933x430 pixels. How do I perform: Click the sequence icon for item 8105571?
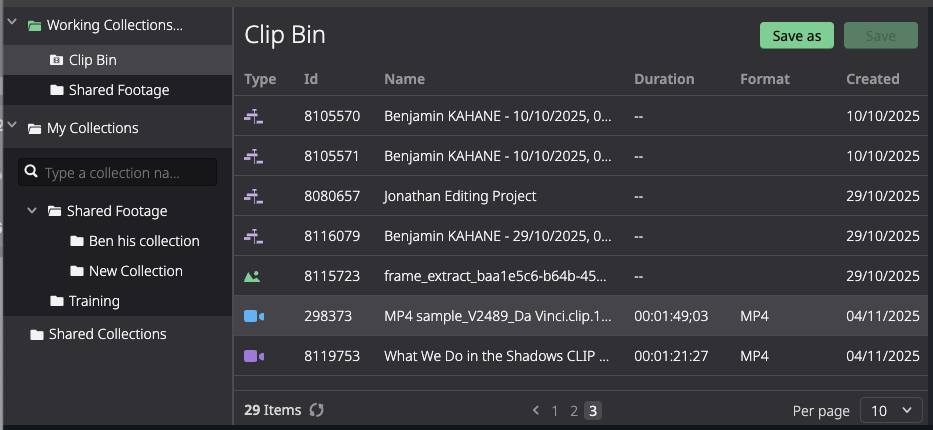click(253, 156)
